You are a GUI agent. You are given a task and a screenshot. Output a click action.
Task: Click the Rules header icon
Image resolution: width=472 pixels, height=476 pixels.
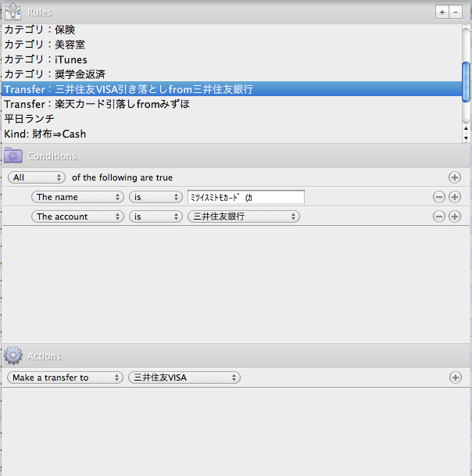click(x=13, y=12)
